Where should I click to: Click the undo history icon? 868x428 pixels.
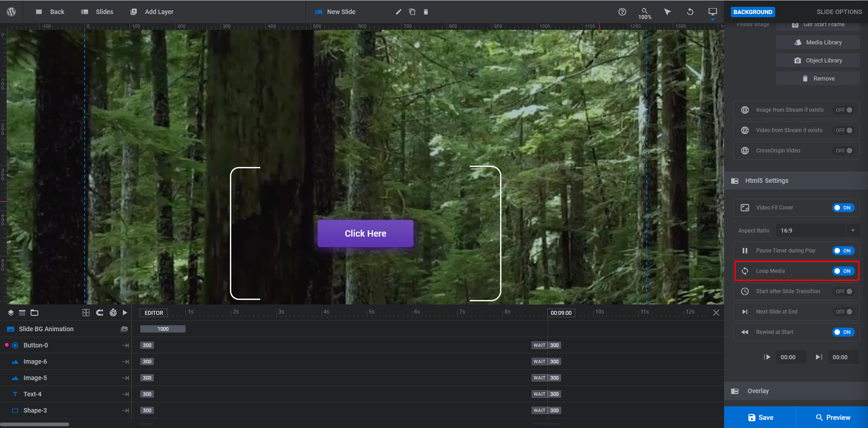690,12
